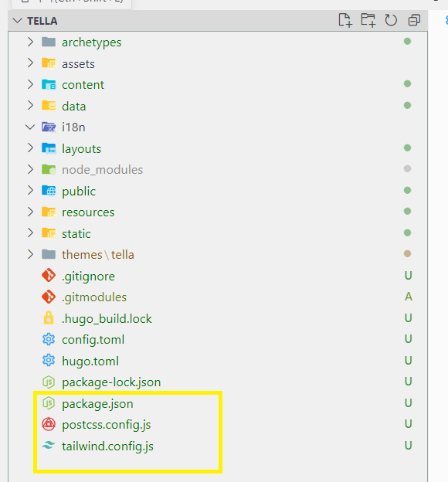Expand the node_modules folder chevron

[30, 169]
